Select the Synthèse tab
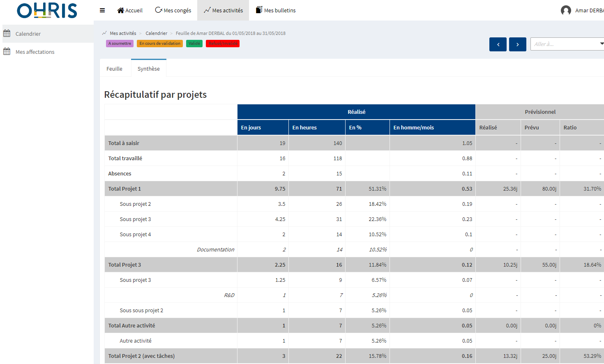This screenshot has height=364, width=604. click(x=148, y=69)
